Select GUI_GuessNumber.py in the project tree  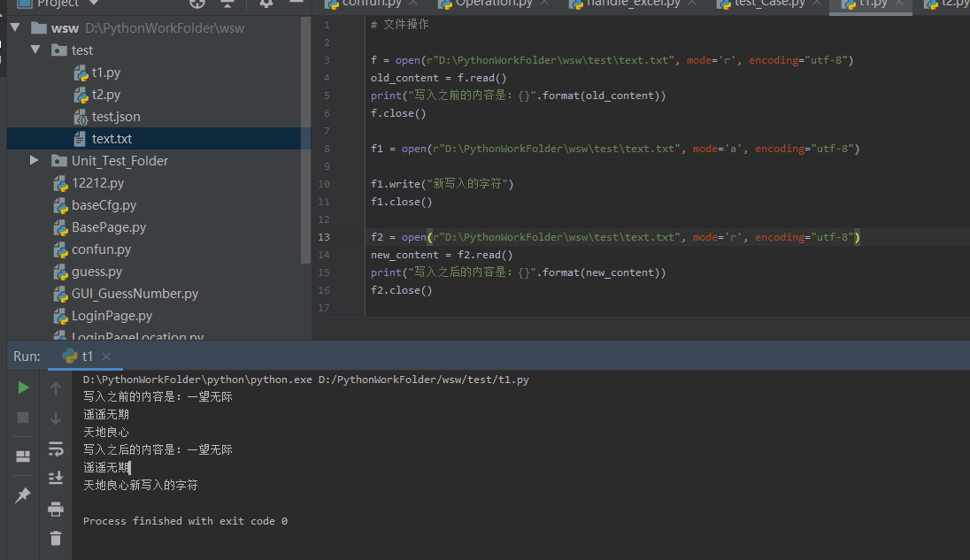click(135, 294)
